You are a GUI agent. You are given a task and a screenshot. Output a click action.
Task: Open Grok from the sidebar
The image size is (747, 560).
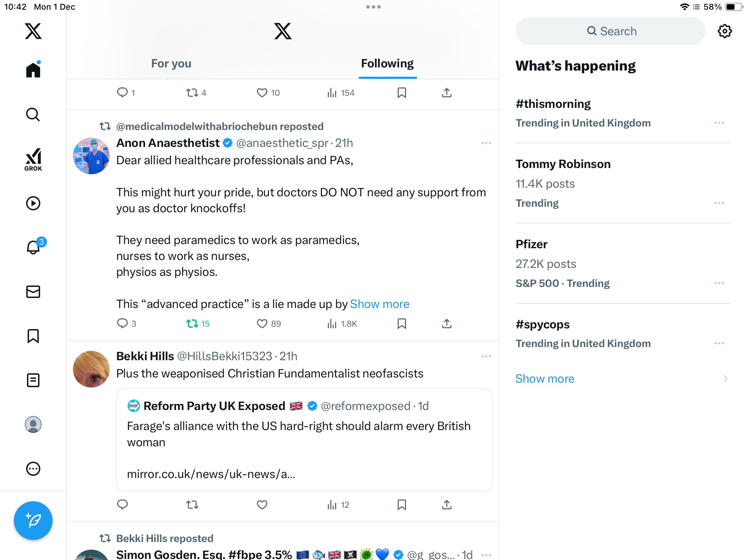click(x=33, y=159)
